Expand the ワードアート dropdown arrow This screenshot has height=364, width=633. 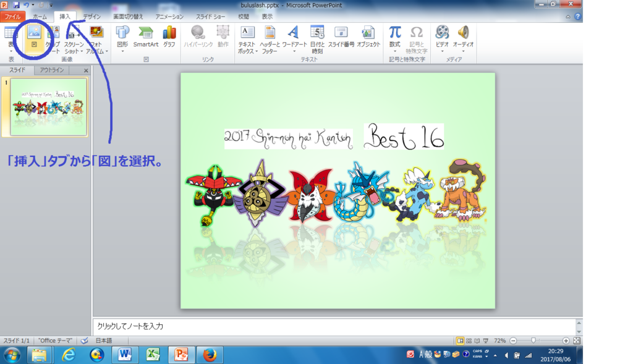294,52
